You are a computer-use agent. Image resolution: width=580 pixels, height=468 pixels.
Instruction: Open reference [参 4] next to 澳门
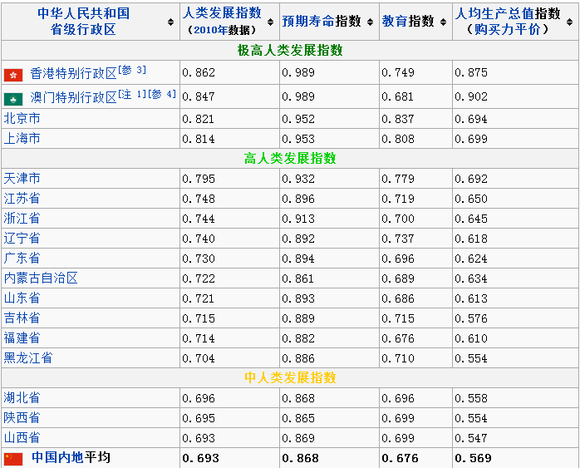pyautogui.click(x=162, y=94)
